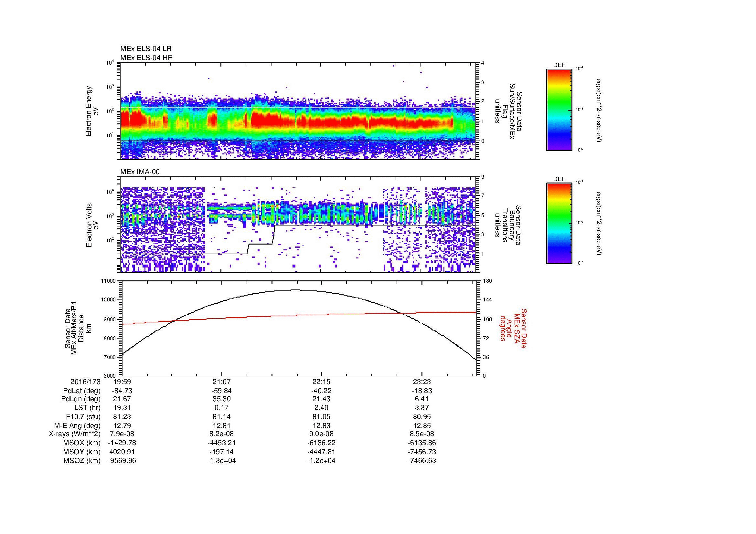Click the '6000' altitude axis tick
Screen dimensions: 756x534
110,376
